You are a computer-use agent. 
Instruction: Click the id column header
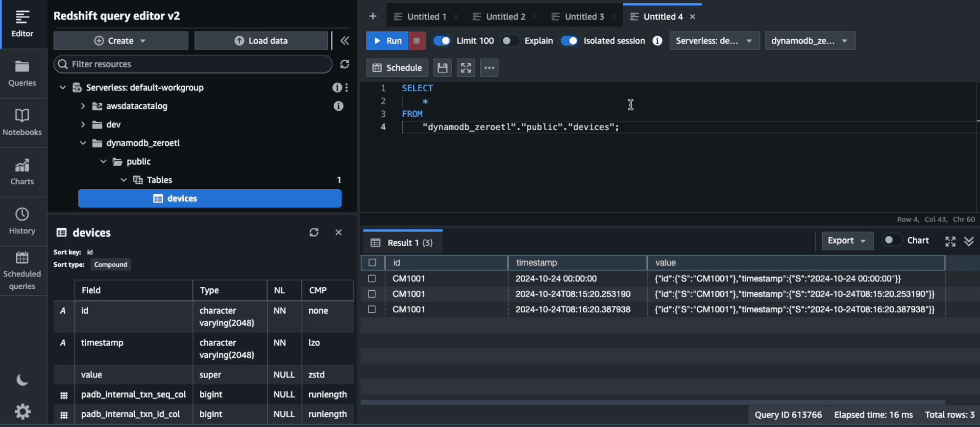click(446, 263)
